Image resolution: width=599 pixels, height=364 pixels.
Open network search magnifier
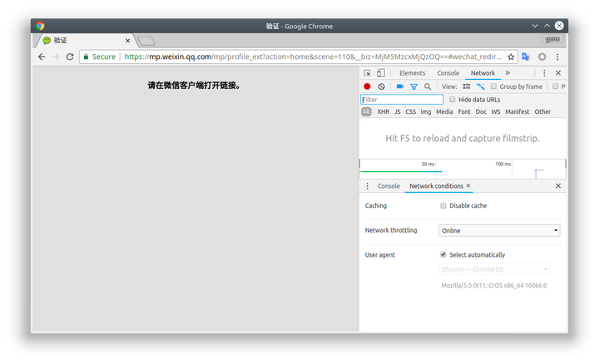[x=428, y=86]
